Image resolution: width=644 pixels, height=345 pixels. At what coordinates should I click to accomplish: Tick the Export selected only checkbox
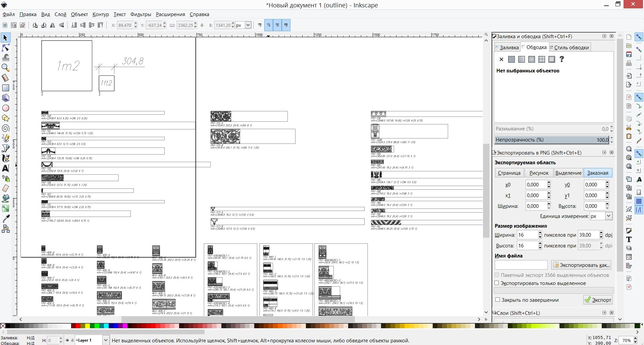[x=497, y=283]
